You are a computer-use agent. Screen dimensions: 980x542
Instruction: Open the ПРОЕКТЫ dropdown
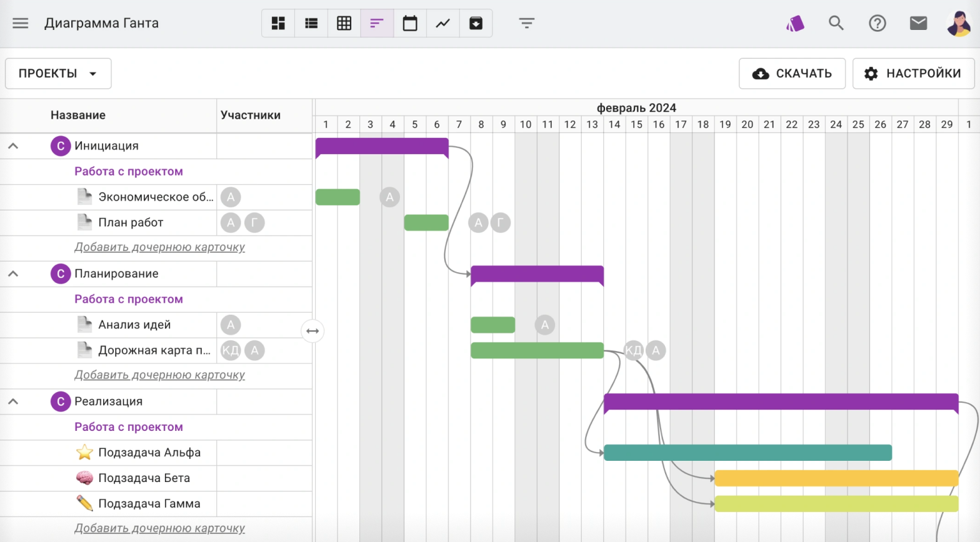(58, 74)
